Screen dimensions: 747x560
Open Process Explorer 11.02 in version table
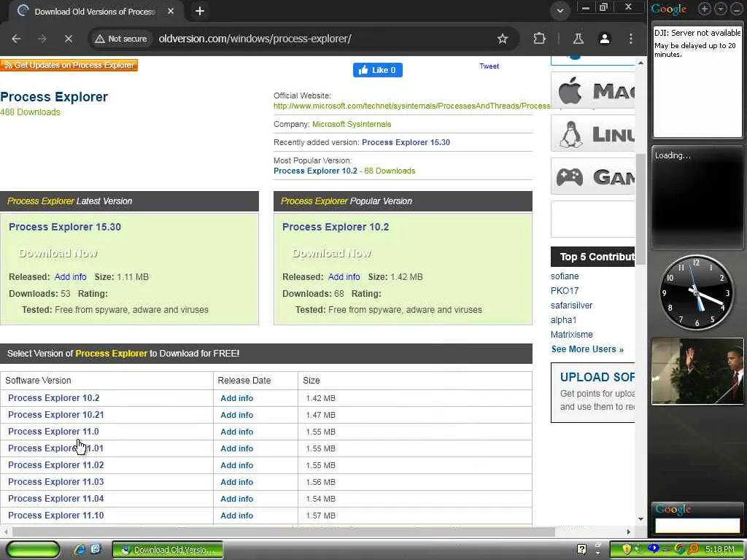coord(55,465)
